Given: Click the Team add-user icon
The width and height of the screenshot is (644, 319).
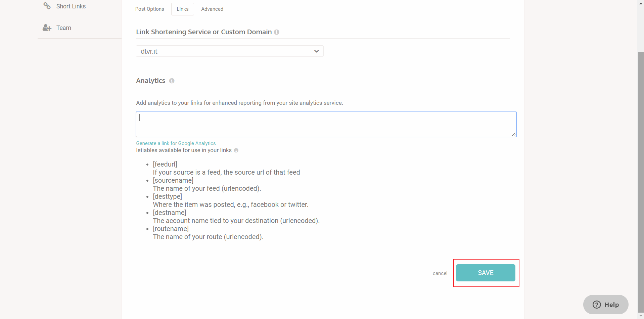Looking at the screenshot, I should point(47,28).
